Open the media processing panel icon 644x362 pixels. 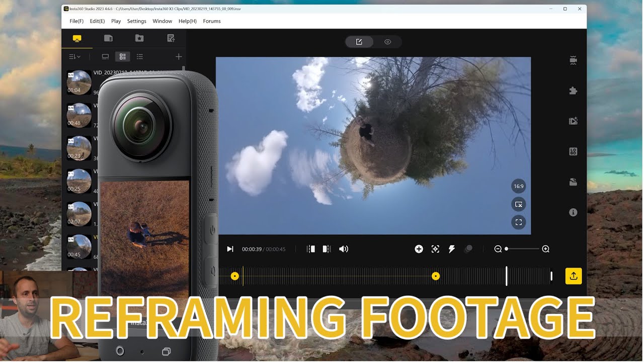(573, 121)
